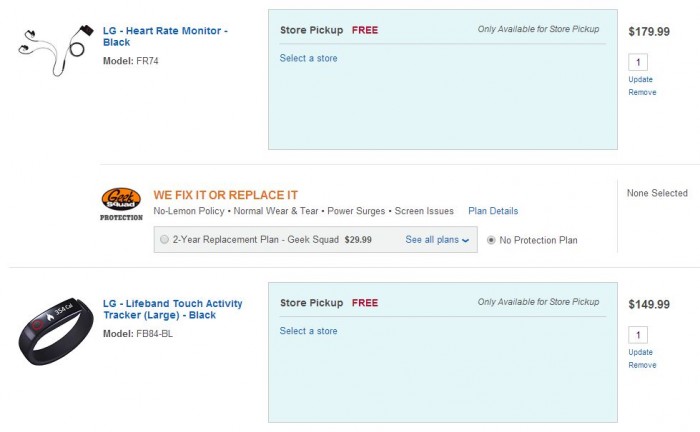This screenshot has width=700, height=432.
Task: Click Update under the $149.99 item
Action: [x=640, y=352]
